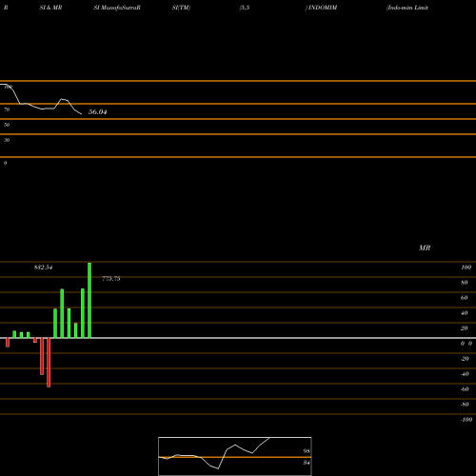Click the value 98 in mini chart

point(307,451)
